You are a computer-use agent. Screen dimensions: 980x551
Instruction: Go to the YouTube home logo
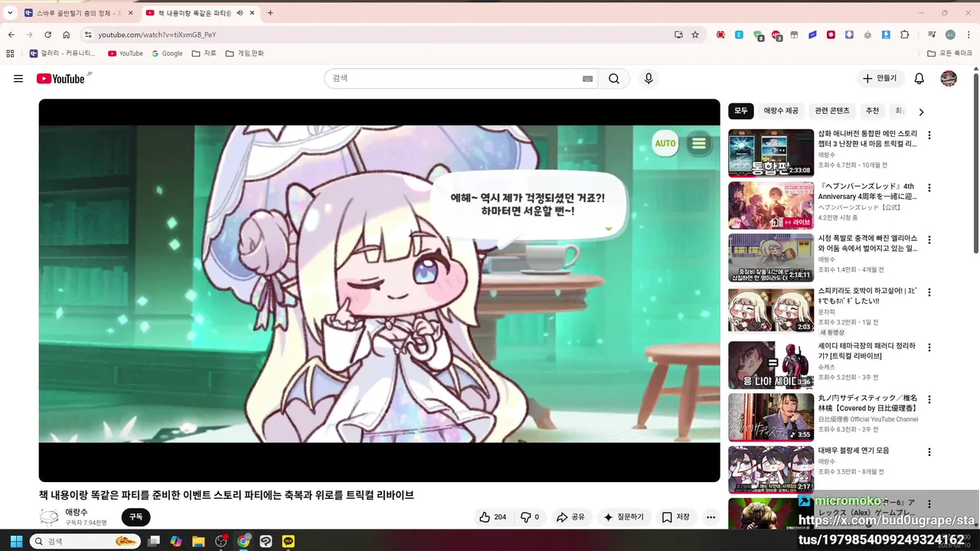tap(60, 79)
